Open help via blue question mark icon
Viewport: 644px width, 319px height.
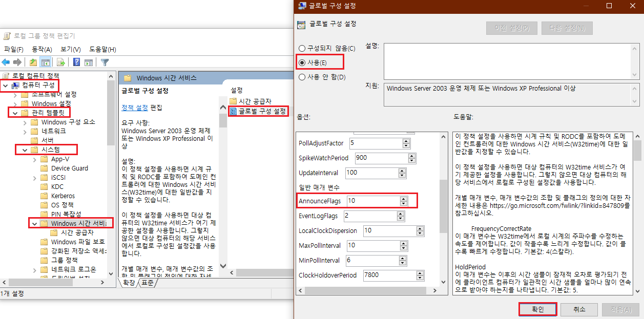[76, 62]
